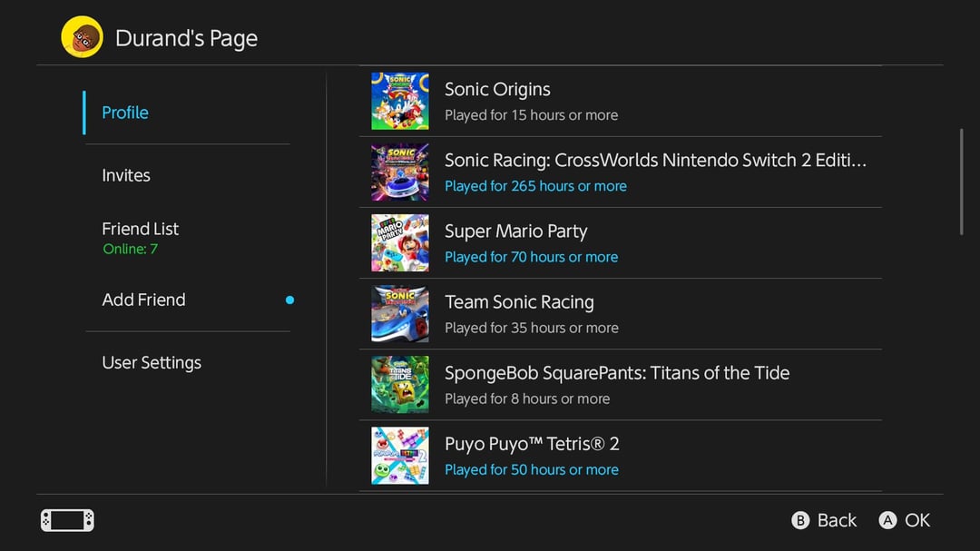980x551 pixels.
Task: Click the OK label at bottom right
Action: 916,520
